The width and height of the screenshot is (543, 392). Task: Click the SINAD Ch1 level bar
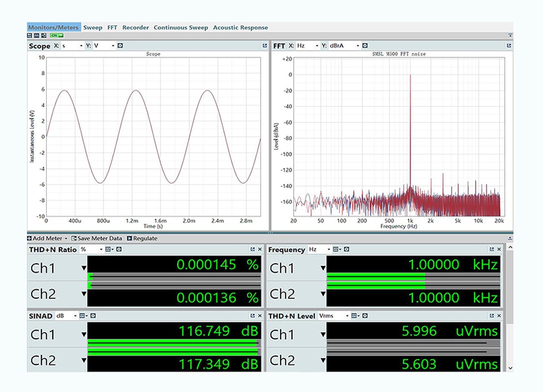point(174,343)
